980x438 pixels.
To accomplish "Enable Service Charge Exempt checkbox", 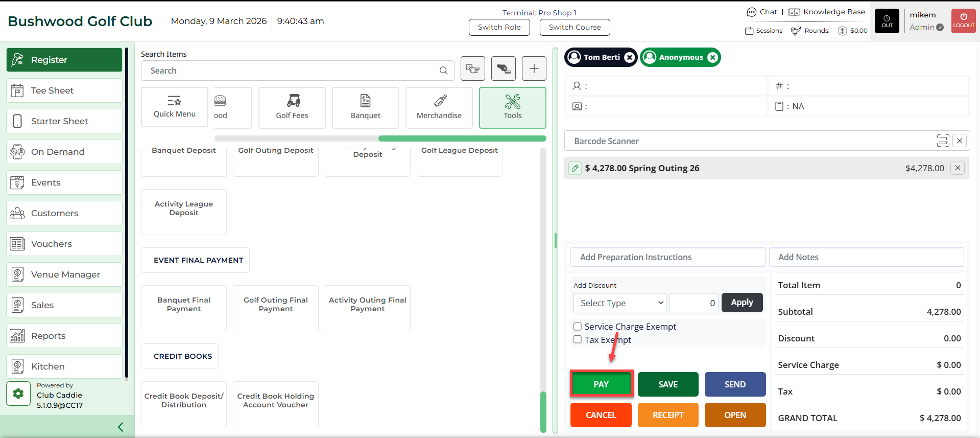I will click(578, 327).
